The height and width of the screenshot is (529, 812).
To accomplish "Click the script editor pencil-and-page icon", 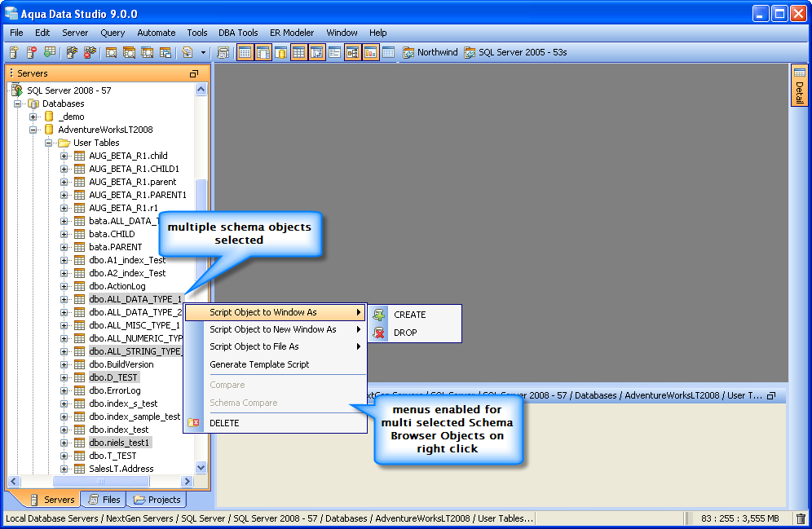I will [x=187, y=52].
